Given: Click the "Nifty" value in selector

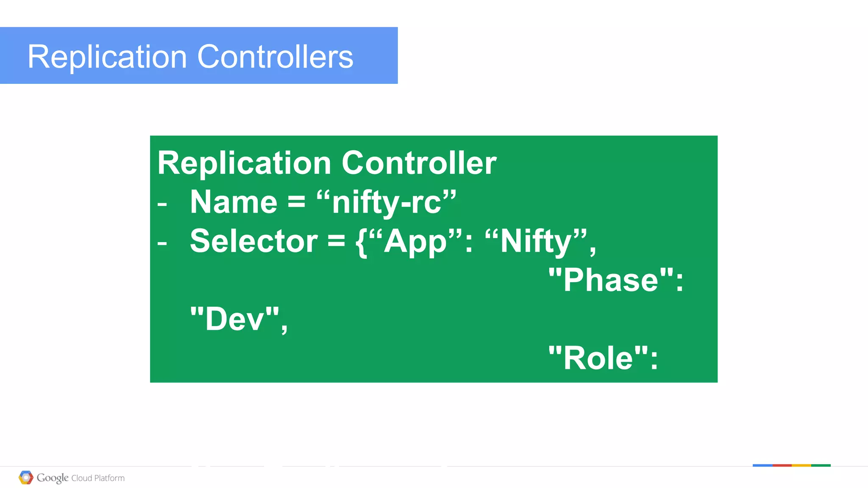Looking at the screenshot, I should coord(536,241).
